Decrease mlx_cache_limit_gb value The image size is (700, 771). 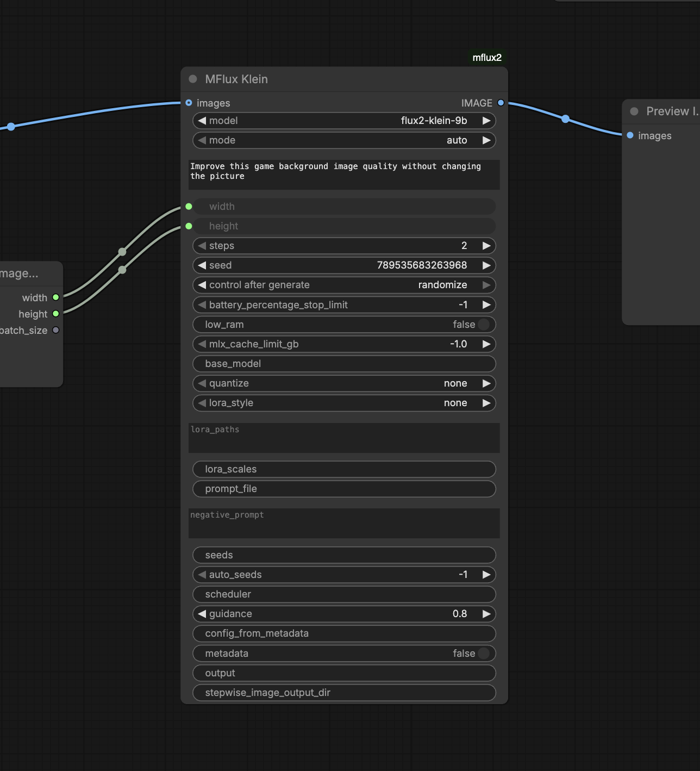202,344
